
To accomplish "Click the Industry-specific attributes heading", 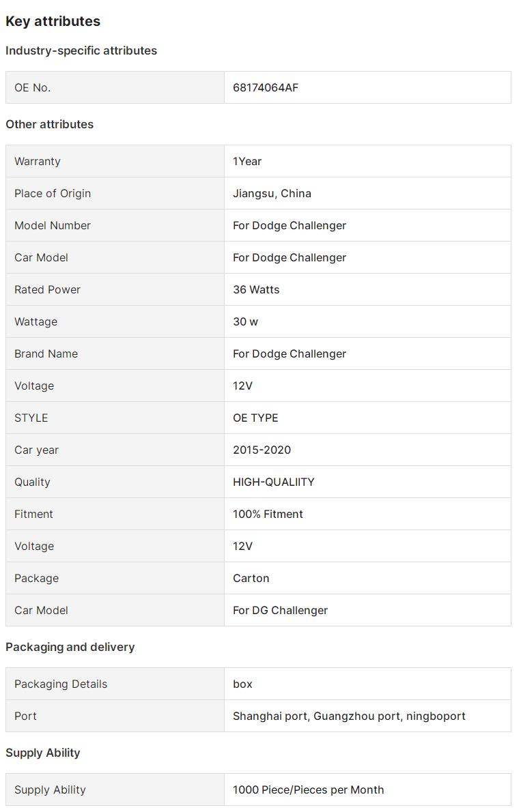I will coord(81,50).
